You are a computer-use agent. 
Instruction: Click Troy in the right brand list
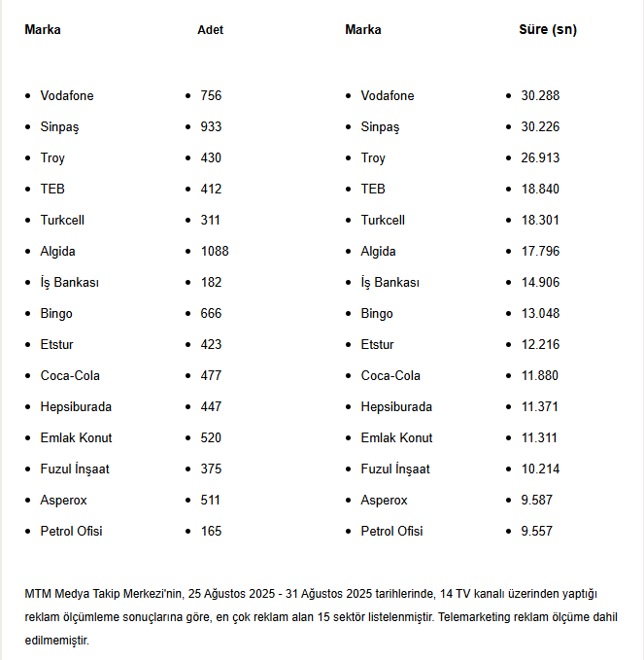pyautogui.click(x=373, y=158)
